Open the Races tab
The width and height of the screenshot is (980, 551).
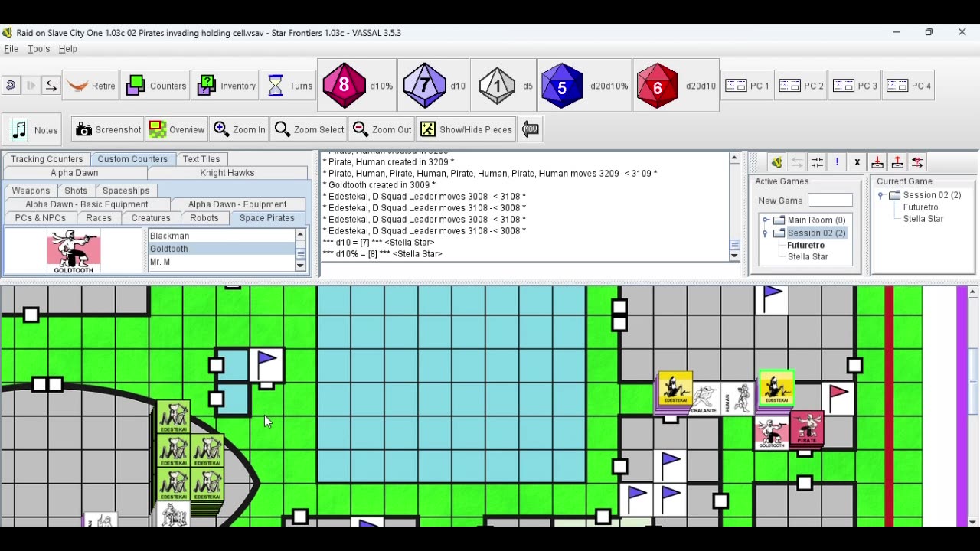[99, 218]
